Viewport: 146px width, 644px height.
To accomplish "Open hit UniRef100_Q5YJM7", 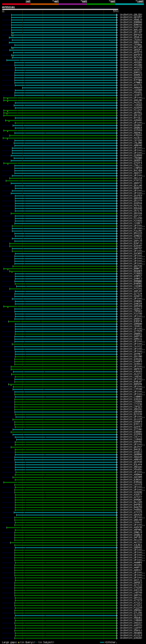I will click(131, 32).
